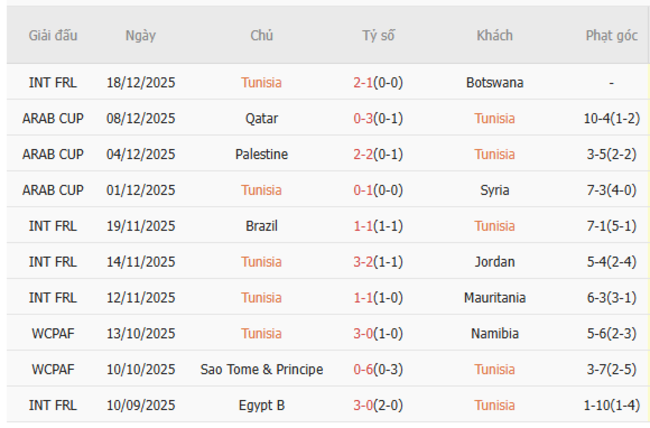Select the Mauritania team name
This screenshot has height=428, width=650.
coord(495,298)
